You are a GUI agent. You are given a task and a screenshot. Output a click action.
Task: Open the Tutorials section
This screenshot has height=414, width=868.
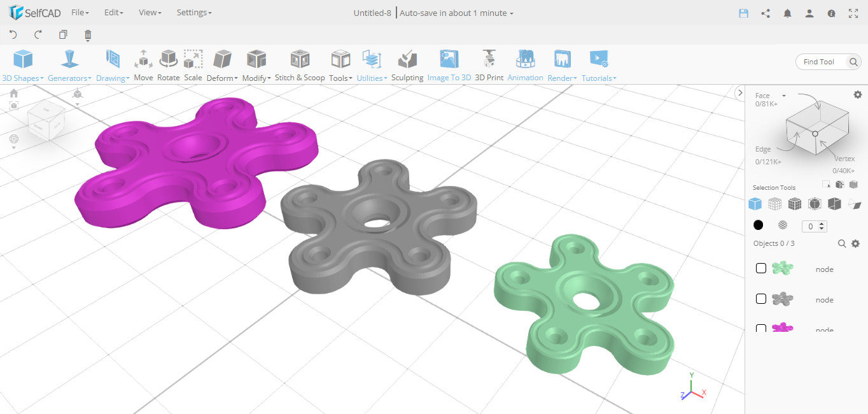tap(598, 64)
